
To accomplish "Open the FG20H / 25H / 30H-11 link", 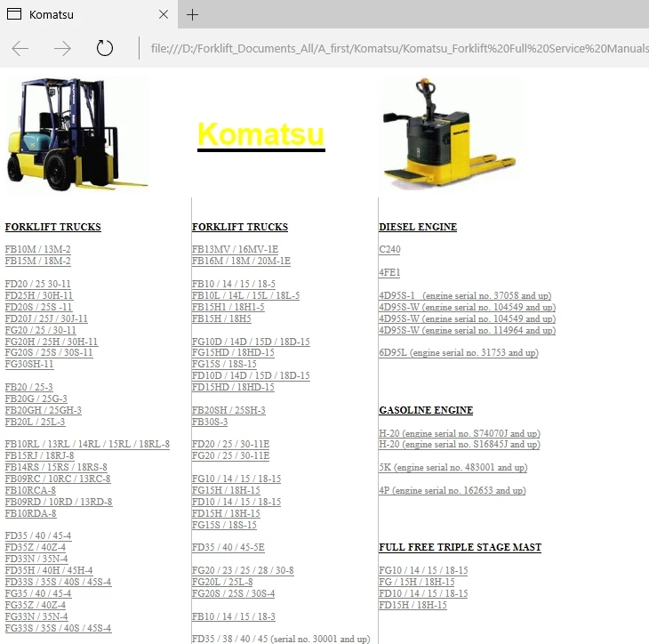I will pos(52,342).
